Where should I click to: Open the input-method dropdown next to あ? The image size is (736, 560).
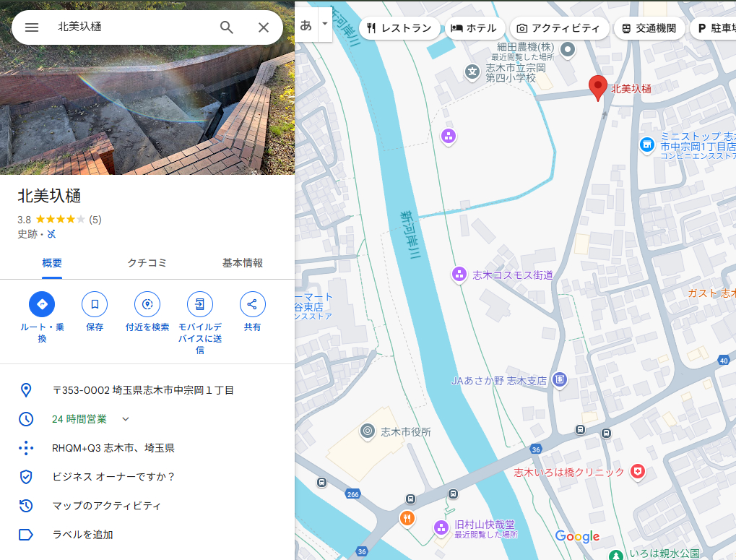324,24
